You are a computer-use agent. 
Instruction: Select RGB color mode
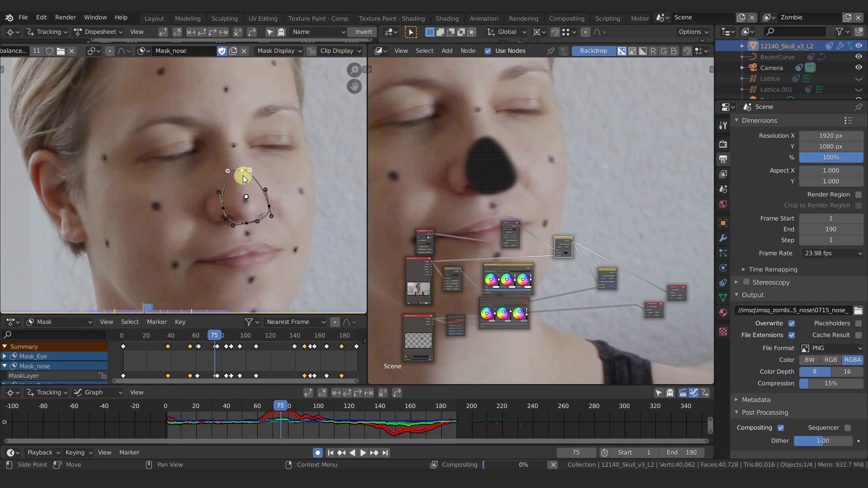pyautogui.click(x=831, y=360)
